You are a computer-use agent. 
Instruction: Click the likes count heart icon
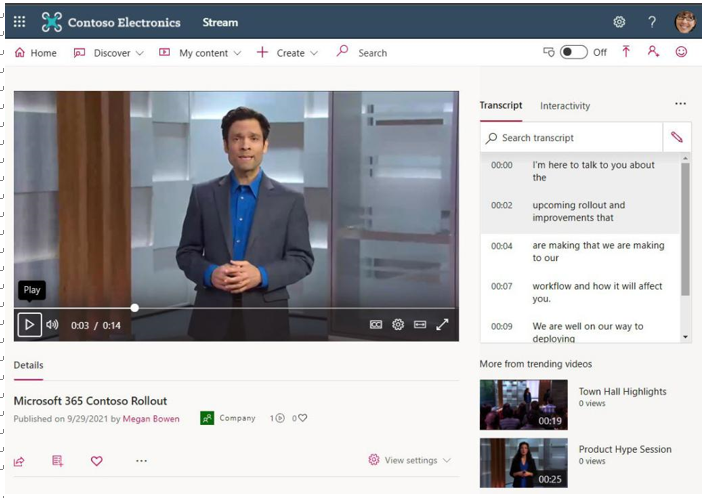pos(303,418)
